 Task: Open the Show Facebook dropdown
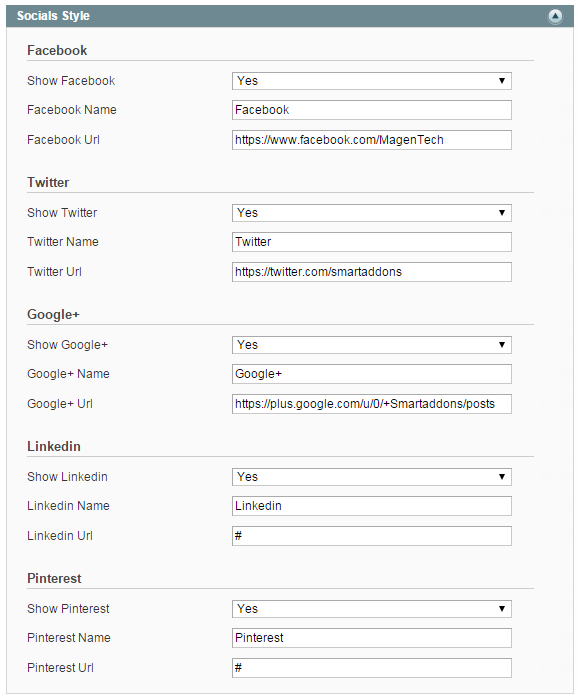click(x=372, y=81)
